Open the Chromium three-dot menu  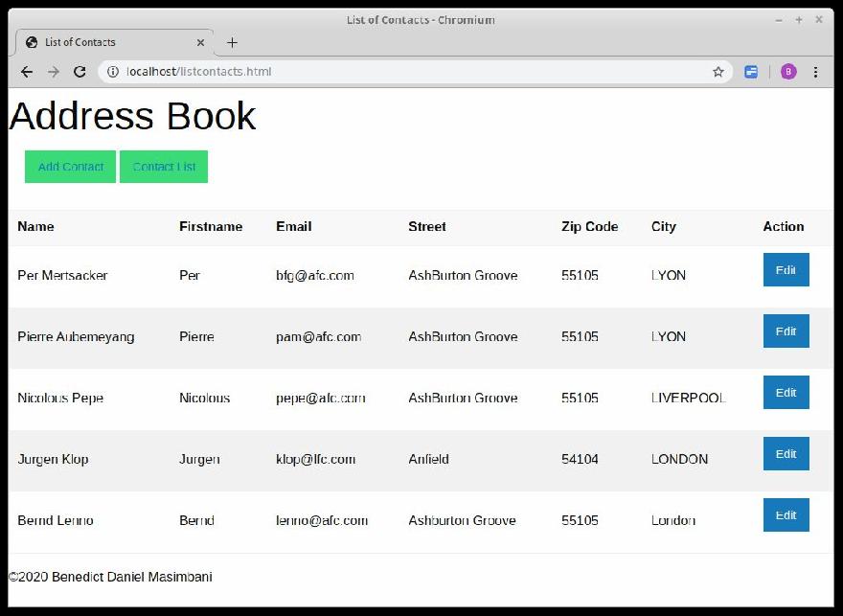pyautogui.click(x=815, y=72)
